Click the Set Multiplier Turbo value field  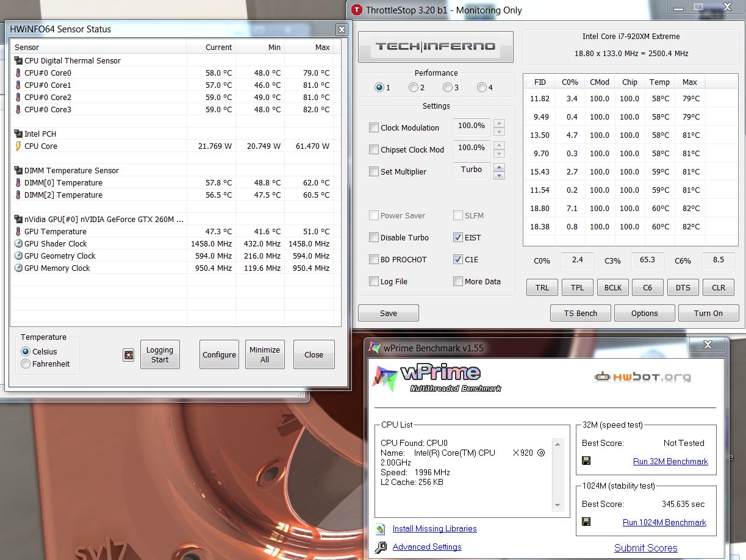click(x=472, y=170)
